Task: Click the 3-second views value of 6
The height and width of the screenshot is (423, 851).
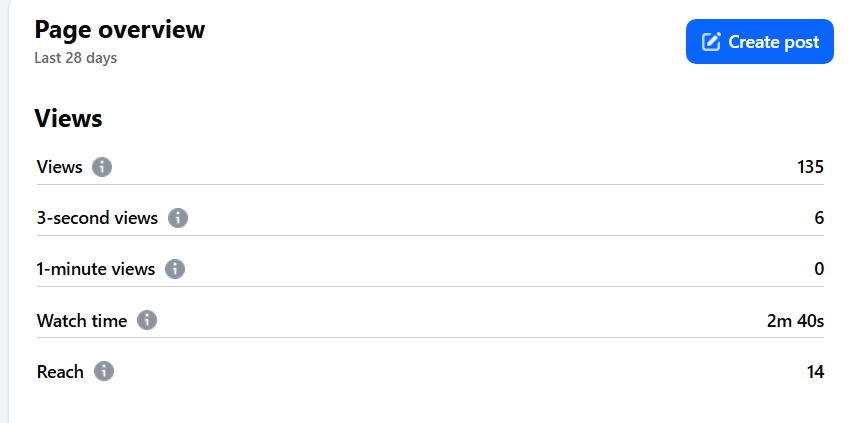Action: (819, 218)
